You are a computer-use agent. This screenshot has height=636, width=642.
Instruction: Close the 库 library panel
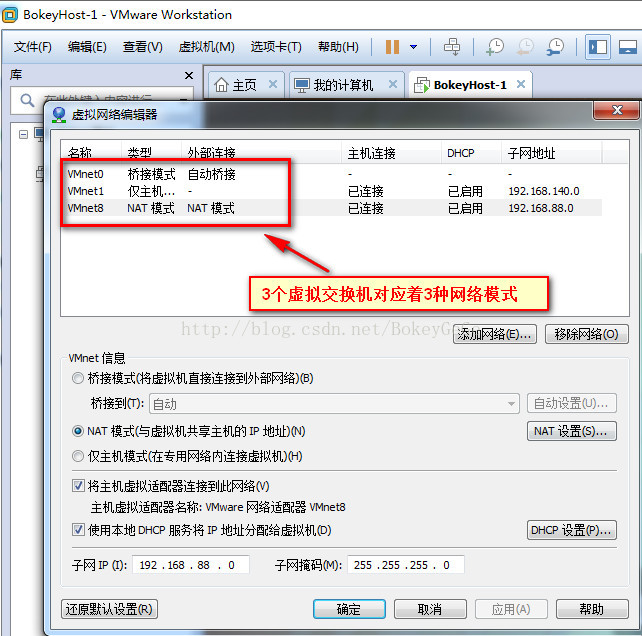[x=189, y=75]
